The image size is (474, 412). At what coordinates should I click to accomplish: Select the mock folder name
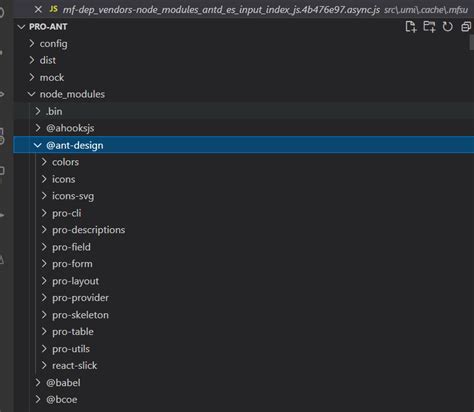tap(52, 78)
